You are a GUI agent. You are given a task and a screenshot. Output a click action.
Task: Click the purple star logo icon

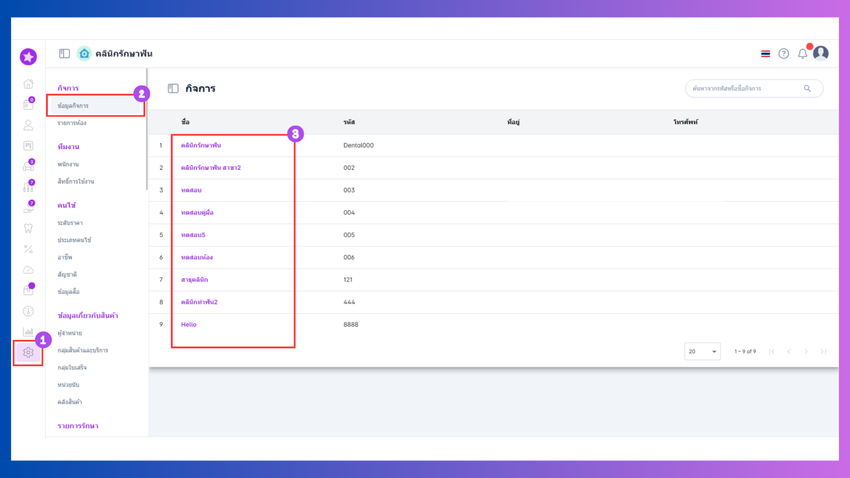point(28,56)
